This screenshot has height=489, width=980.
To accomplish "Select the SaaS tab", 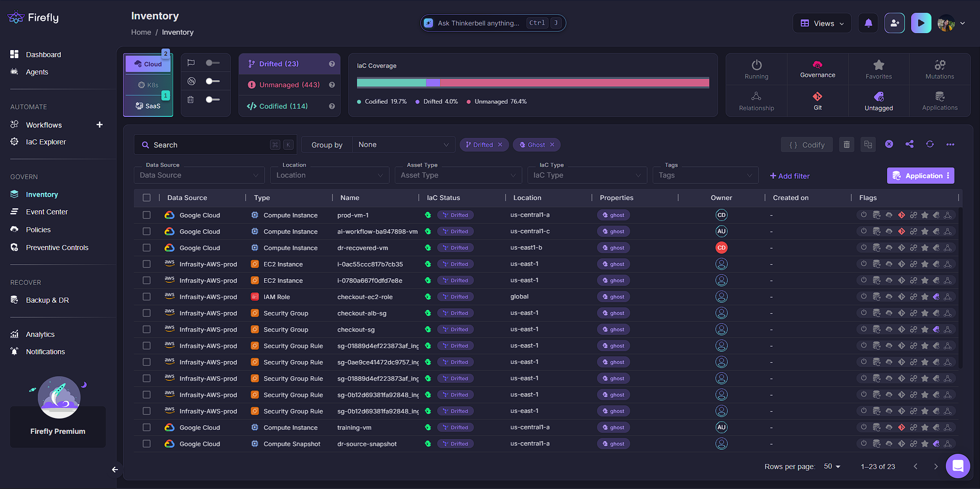I will pyautogui.click(x=148, y=106).
